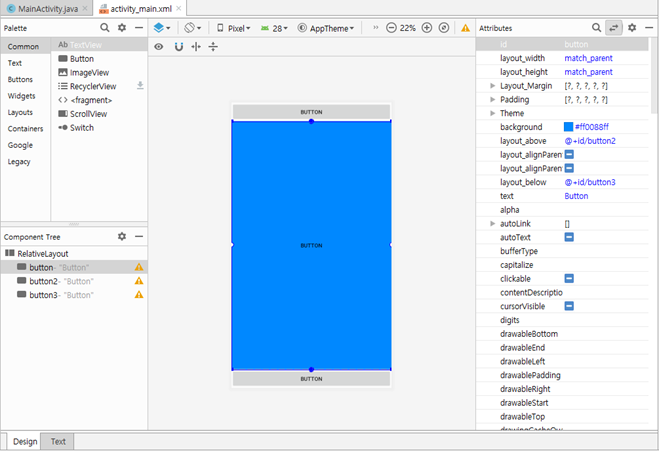This screenshot has height=451, width=659.
Task: Click horizontal align/pack icon
Action: pos(196,47)
